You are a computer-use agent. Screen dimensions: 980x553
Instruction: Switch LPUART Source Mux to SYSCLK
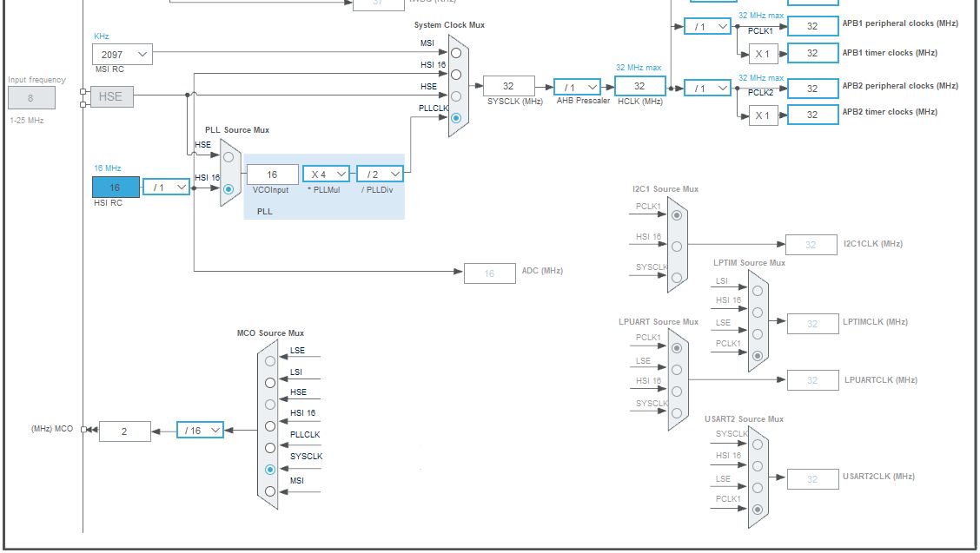677,413
